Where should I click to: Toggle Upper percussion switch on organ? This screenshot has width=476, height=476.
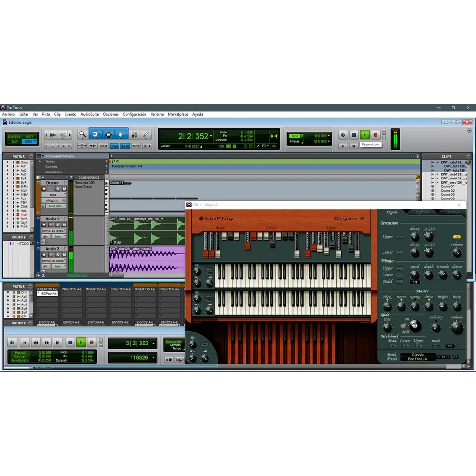pos(399,237)
